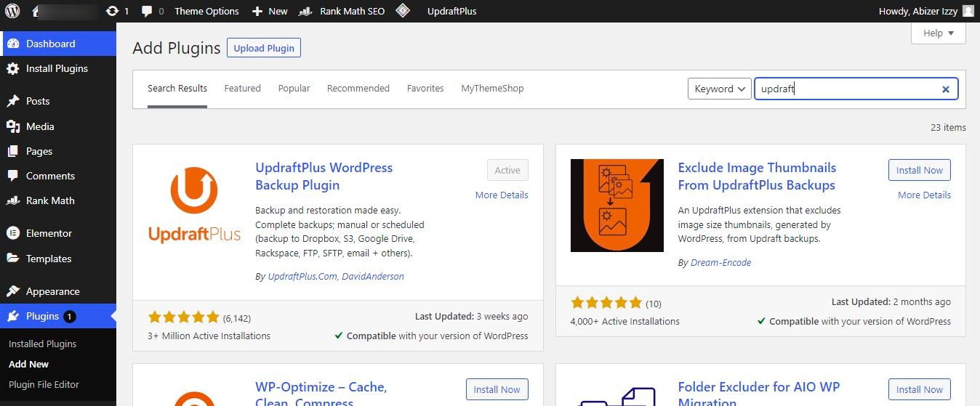Open WP-Optimize – Cache plugin title link
This screenshot has width=980, height=406.
[321, 393]
